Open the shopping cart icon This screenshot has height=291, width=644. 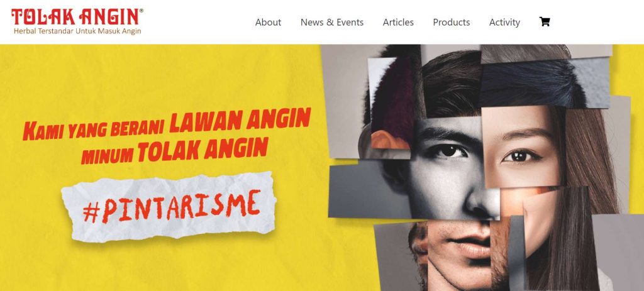pyautogui.click(x=545, y=22)
